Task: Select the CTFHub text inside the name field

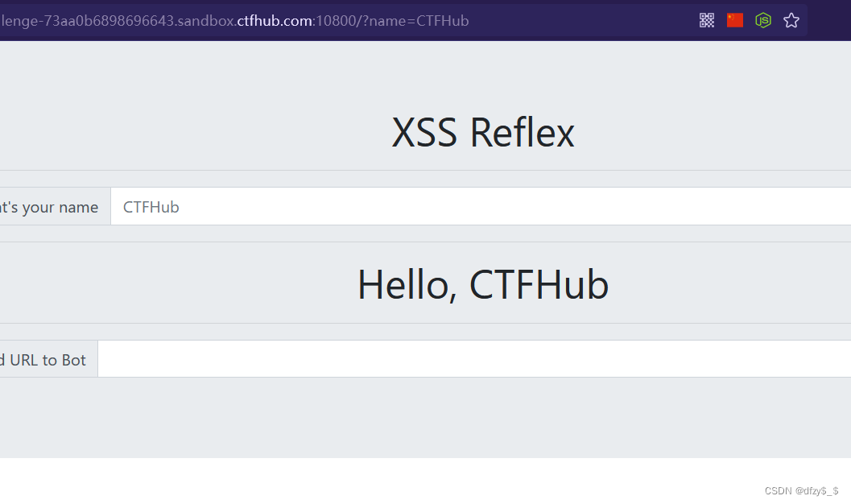Action: tap(151, 206)
